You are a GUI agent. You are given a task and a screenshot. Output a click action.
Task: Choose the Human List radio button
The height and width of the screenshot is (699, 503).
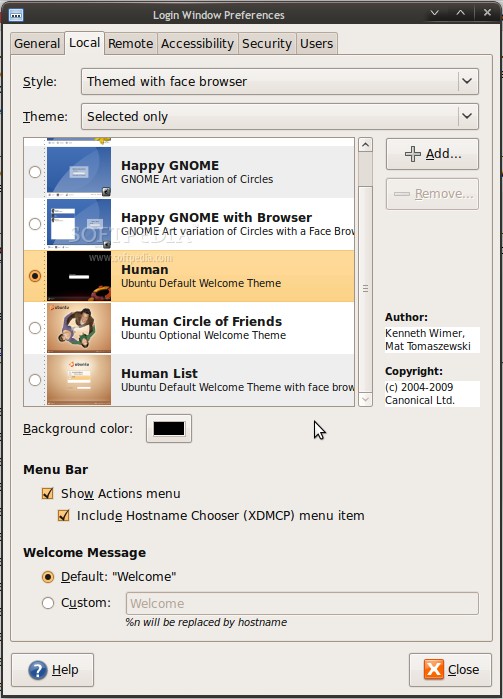click(35, 380)
